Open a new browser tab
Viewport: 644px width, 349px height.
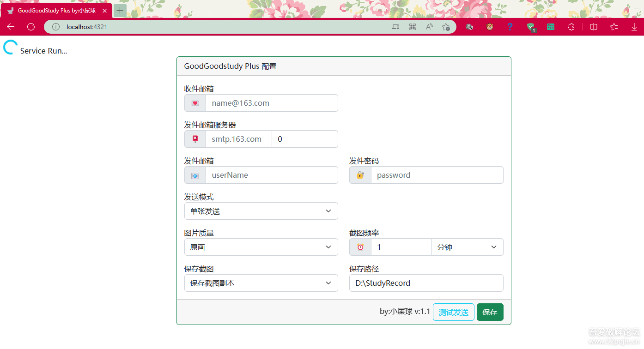point(120,10)
